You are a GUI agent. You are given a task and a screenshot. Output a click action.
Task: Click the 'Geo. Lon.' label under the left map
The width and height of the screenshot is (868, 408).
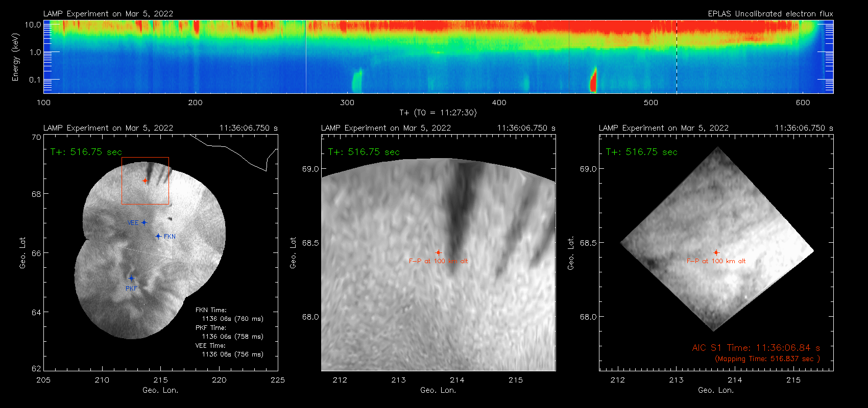click(x=160, y=390)
